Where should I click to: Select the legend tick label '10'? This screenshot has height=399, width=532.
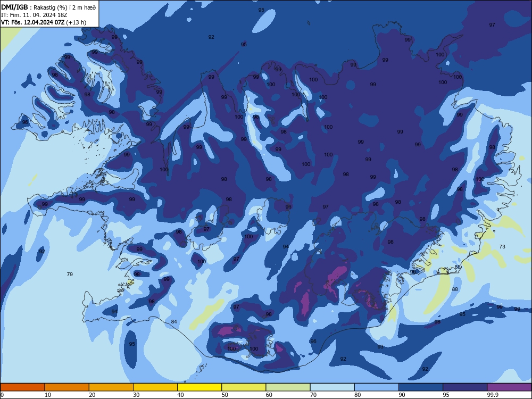point(48,395)
